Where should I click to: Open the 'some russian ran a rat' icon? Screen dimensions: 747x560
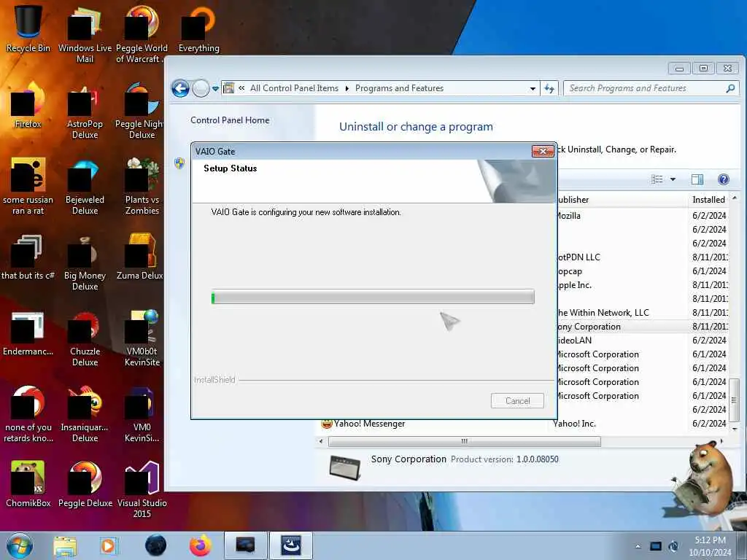[x=28, y=186]
